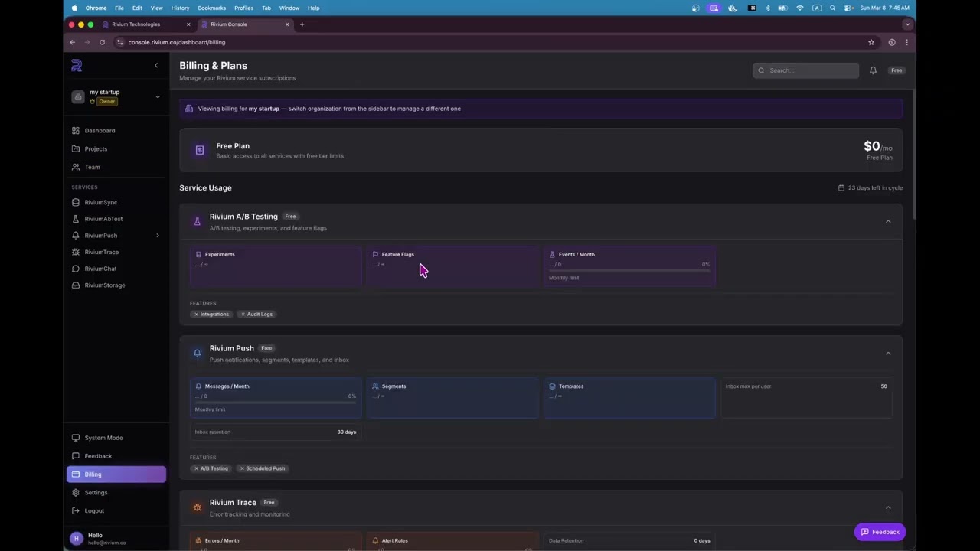980x551 pixels.
Task: Bookmark page with the star icon
Action: (871, 42)
